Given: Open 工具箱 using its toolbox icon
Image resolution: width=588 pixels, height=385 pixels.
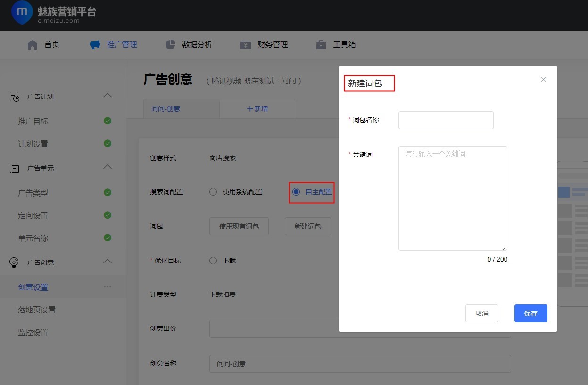Looking at the screenshot, I should coord(321,44).
